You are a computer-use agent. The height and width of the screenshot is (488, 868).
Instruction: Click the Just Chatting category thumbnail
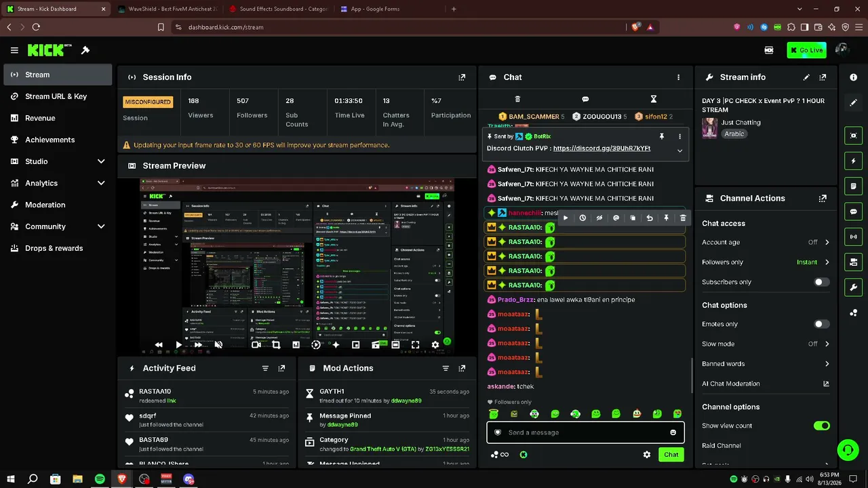point(709,128)
